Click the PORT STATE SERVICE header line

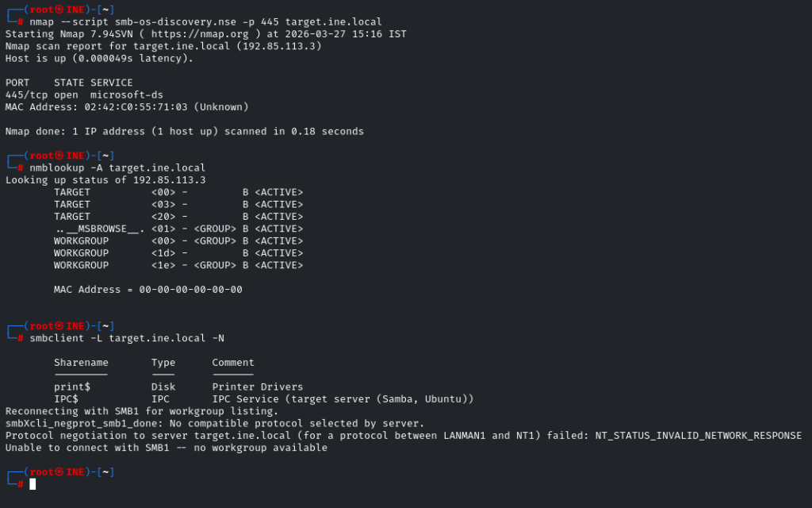[x=69, y=83]
